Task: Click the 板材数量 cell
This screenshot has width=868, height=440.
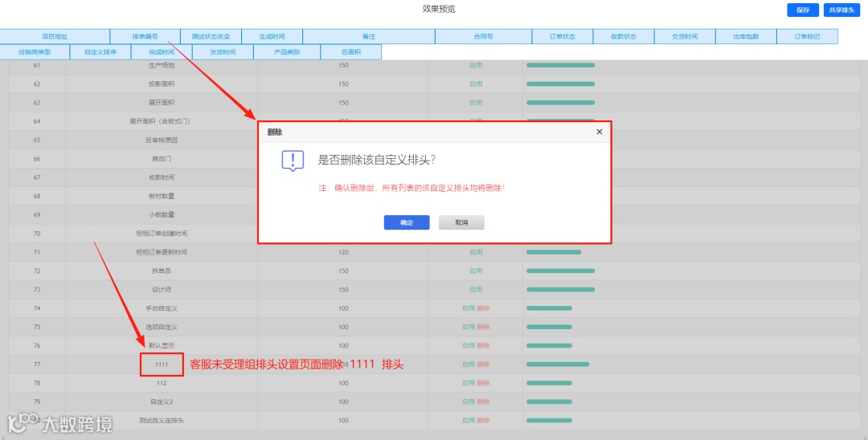Action: pos(162,196)
